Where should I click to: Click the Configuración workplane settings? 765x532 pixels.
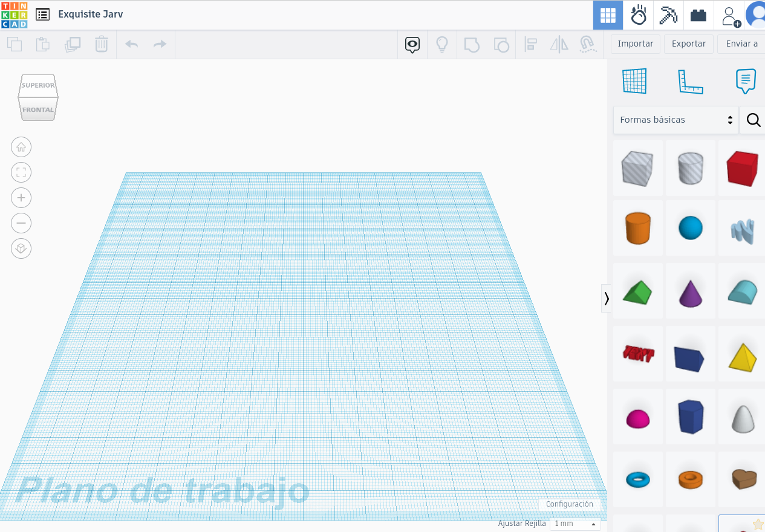coord(569,504)
